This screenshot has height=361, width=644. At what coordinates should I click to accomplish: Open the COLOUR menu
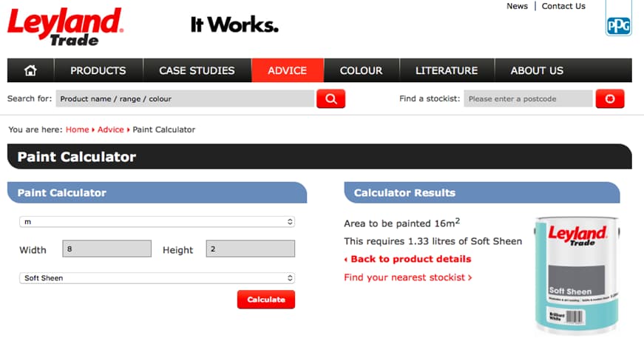(x=361, y=70)
